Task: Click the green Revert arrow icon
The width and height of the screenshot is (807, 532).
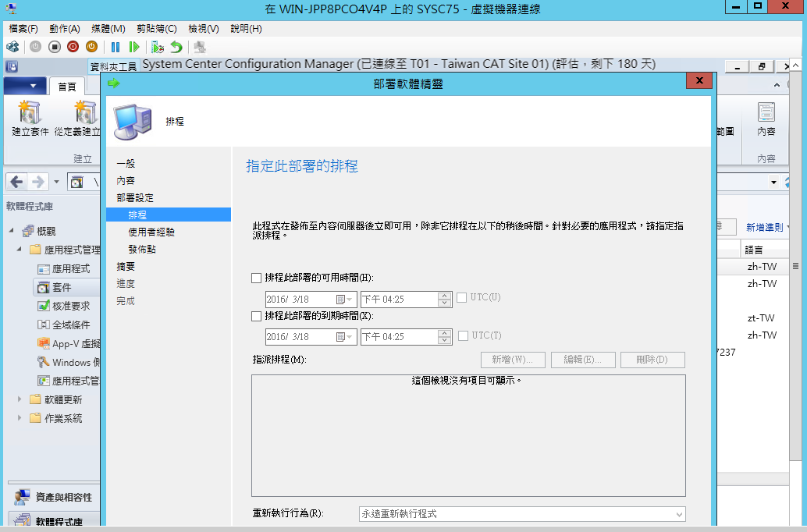Action: [x=176, y=47]
